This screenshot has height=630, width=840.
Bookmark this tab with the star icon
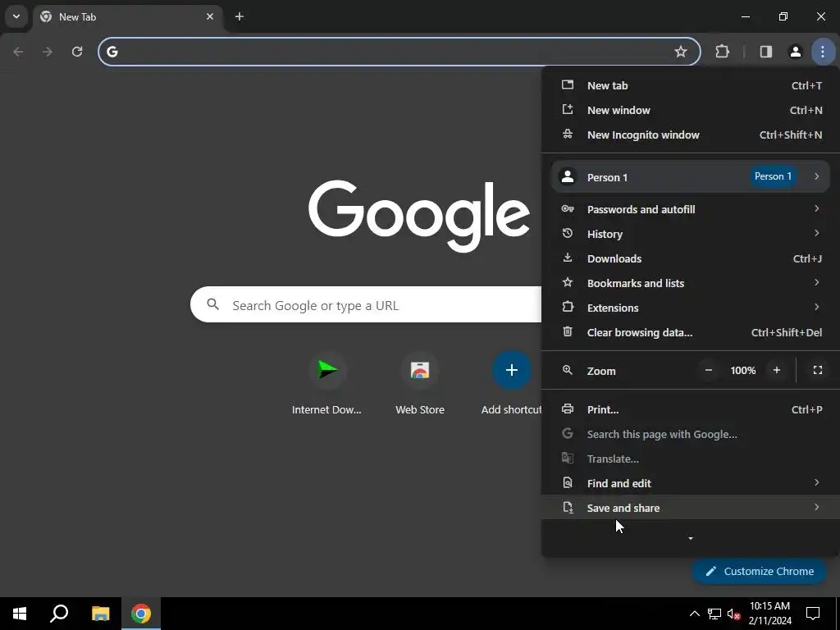tap(680, 52)
